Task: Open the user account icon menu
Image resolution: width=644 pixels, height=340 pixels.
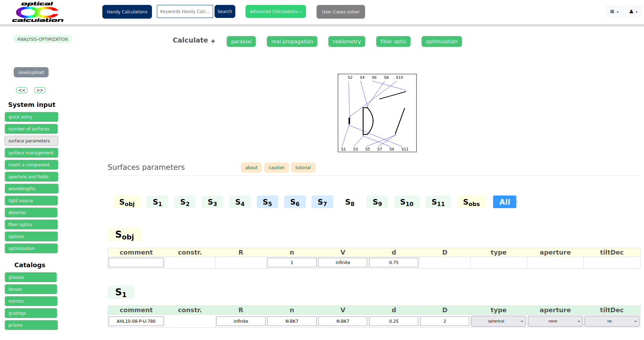Action: coord(633,12)
